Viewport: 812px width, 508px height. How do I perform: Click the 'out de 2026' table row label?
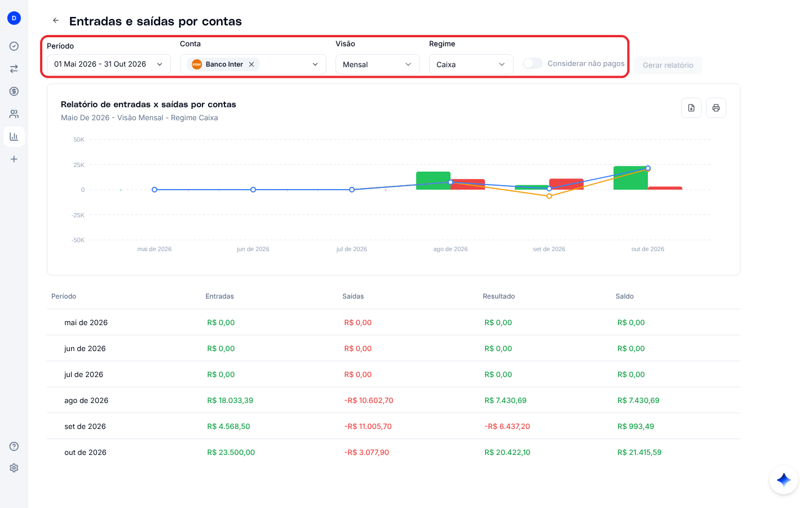(x=85, y=452)
